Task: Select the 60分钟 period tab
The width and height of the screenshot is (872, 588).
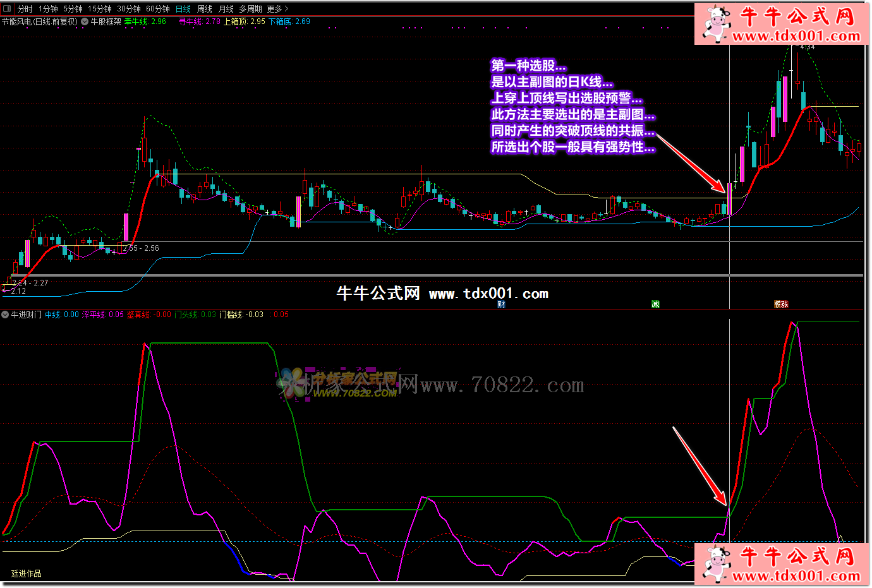Action: tap(158, 9)
